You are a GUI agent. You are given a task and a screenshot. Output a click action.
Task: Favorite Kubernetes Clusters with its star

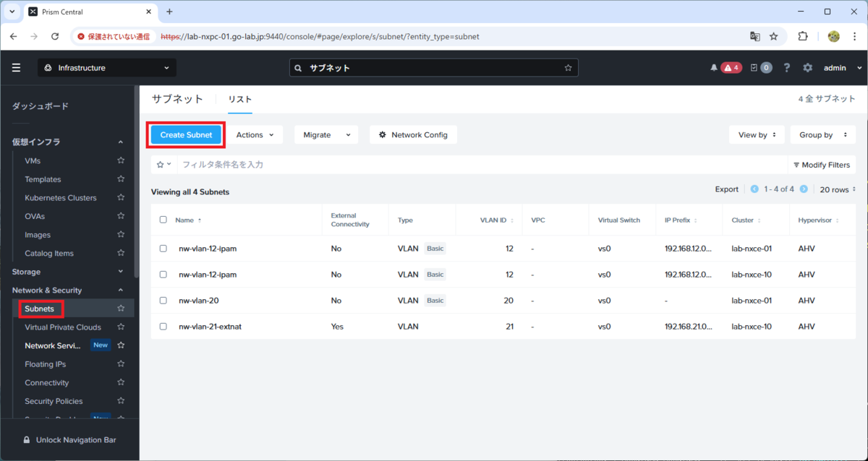[x=121, y=197]
